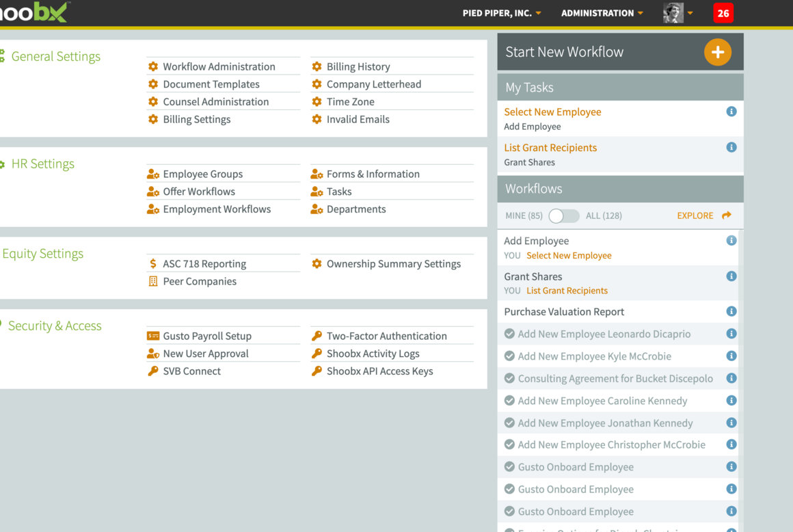Viewport: 793px width, 532px height.
Task: Toggle the Mine/All workflows switch
Action: pyautogui.click(x=564, y=216)
